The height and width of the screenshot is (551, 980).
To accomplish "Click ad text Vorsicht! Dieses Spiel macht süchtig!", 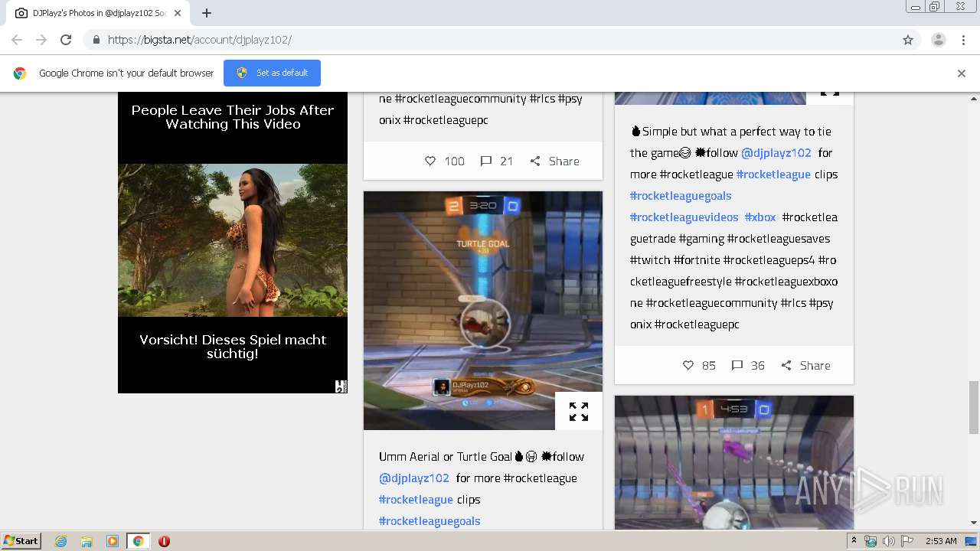I will [233, 347].
